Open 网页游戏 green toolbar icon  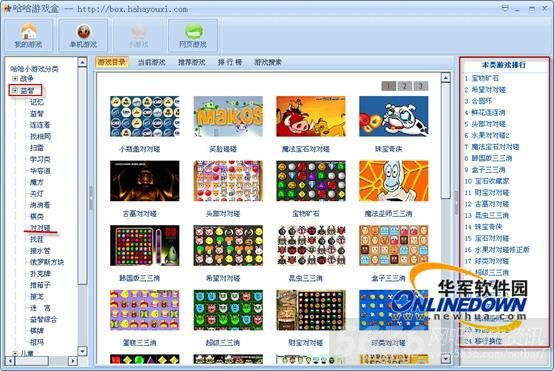point(193,36)
